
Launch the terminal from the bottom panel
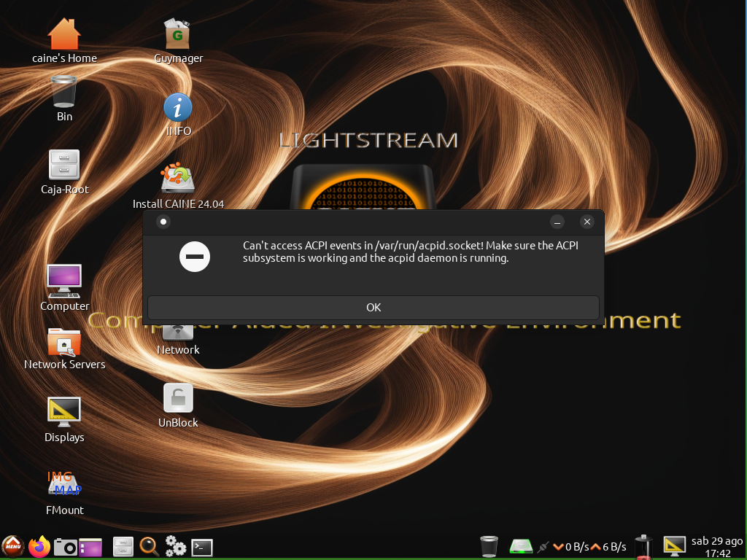click(202, 548)
